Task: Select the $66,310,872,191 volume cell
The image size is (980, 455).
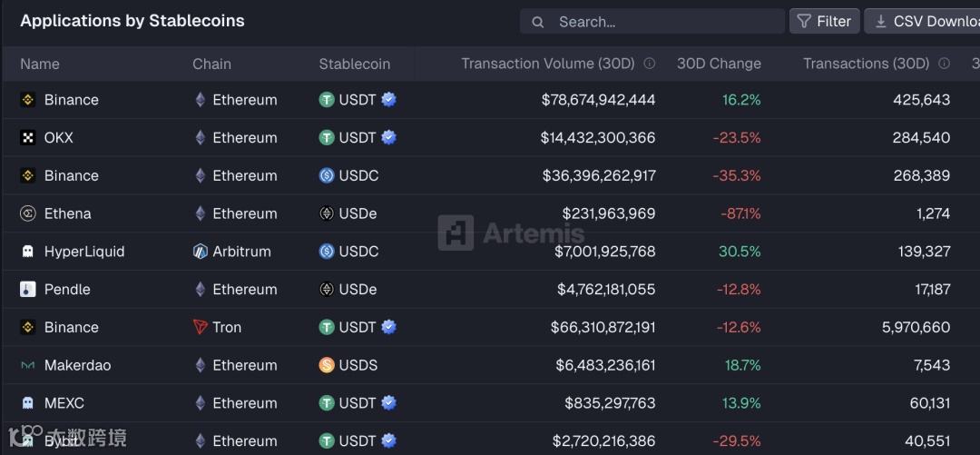Action: [x=603, y=327]
